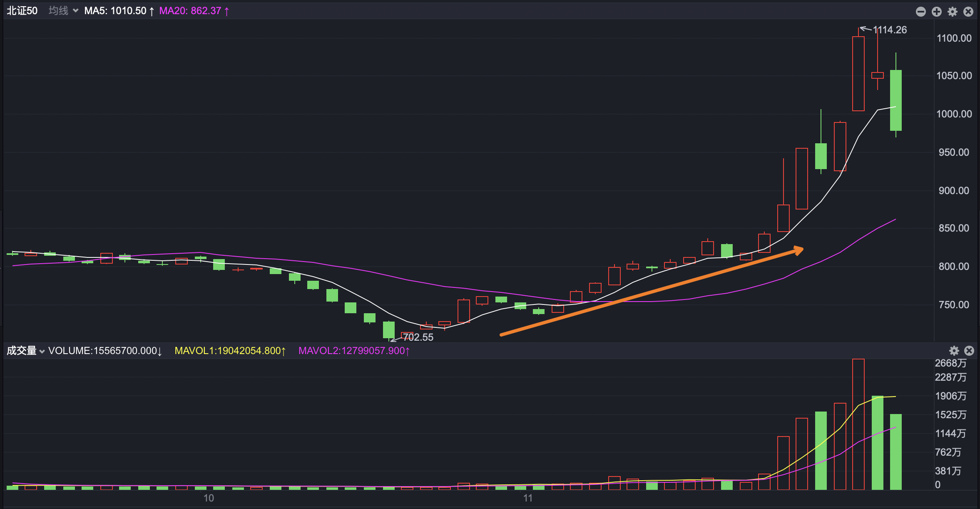This screenshot has height=509, width=980.
Task: Click the 1525万 volume axis label
Action: (x=951, y=415)
